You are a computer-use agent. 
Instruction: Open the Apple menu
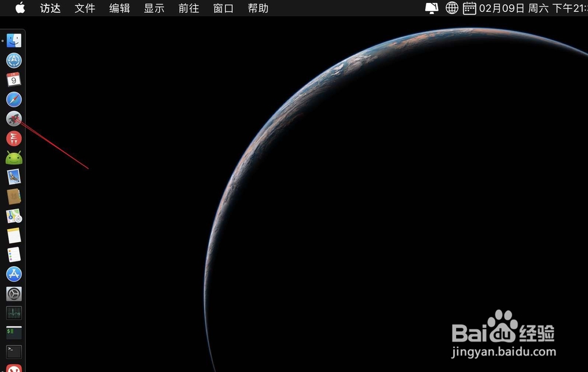coord(20,8)
